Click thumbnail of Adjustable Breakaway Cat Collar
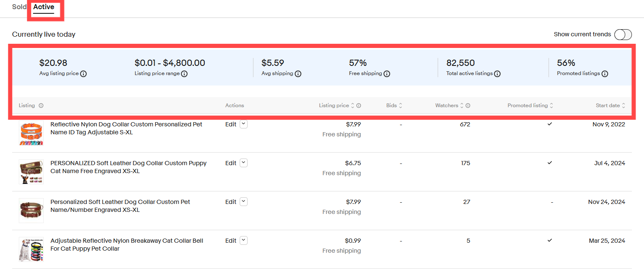Image resolution: width=644 pixels, height=269 pixels. (31, 249)
